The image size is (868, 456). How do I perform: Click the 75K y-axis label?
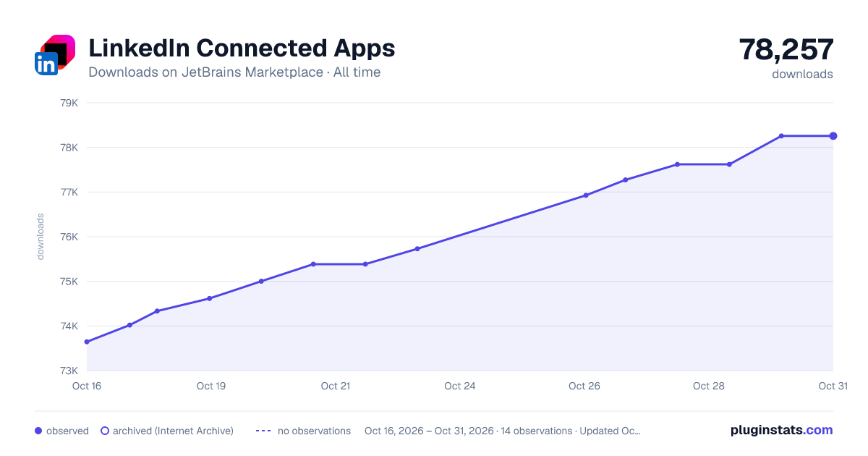(x=68, y=282)
